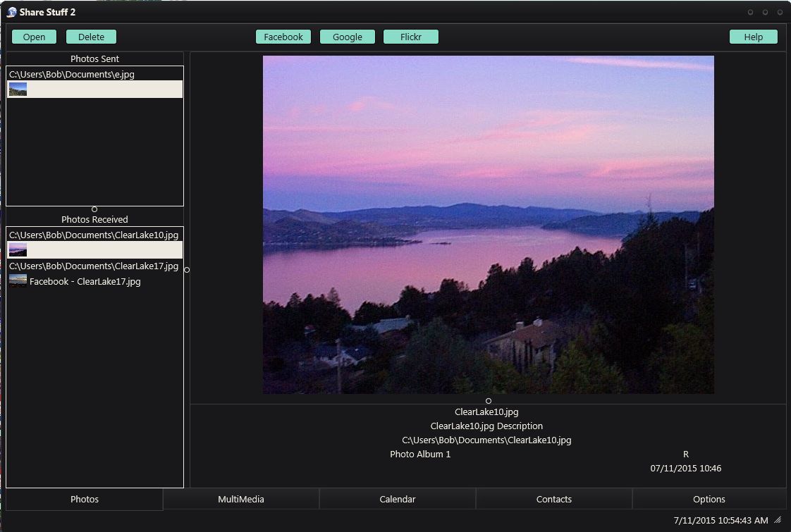Screen dimensions: 791x532
Task: Switch to the MultiMedia tab
Action: [x=241, y=499]
